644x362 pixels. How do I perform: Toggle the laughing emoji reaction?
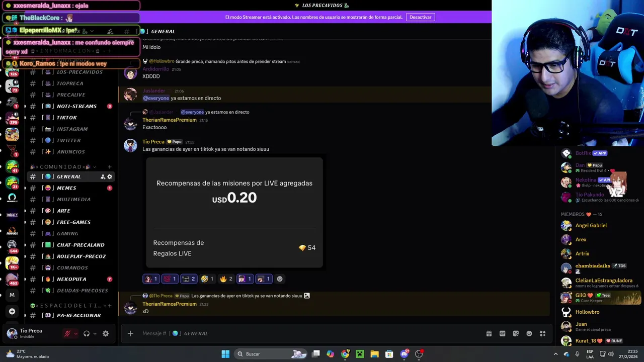pos(207,279)
